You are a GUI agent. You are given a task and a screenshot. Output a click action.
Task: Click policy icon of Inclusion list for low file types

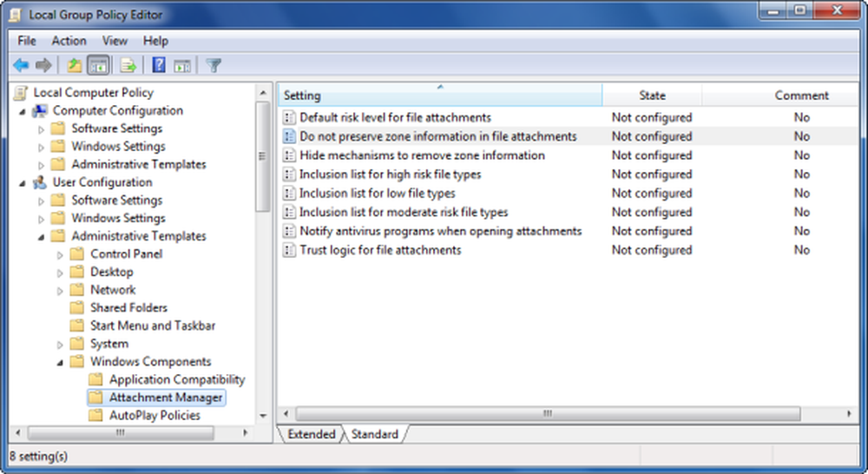click(x=289, y=194)
